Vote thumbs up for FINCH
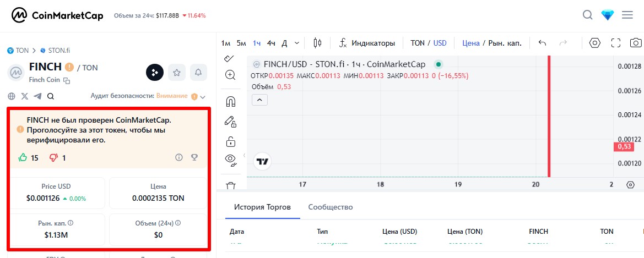The width and height of the screenshot is (644, 258). click(x=23, y=157)
